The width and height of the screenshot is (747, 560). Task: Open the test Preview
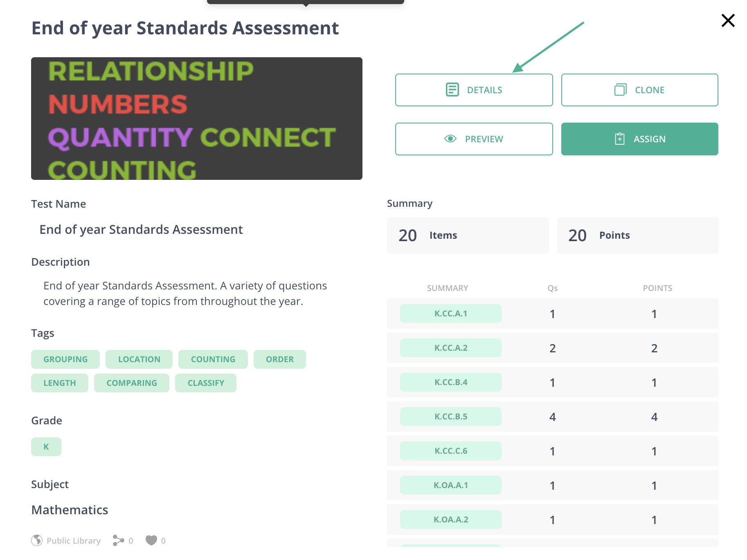(x=474, y=139)
